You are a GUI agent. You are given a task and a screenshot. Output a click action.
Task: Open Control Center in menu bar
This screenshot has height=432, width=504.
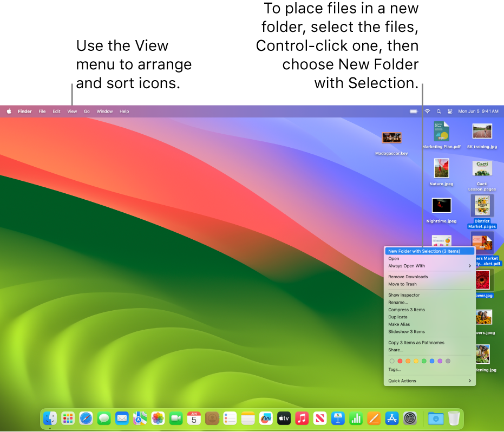pyautogui.click(x=450, y=111)
